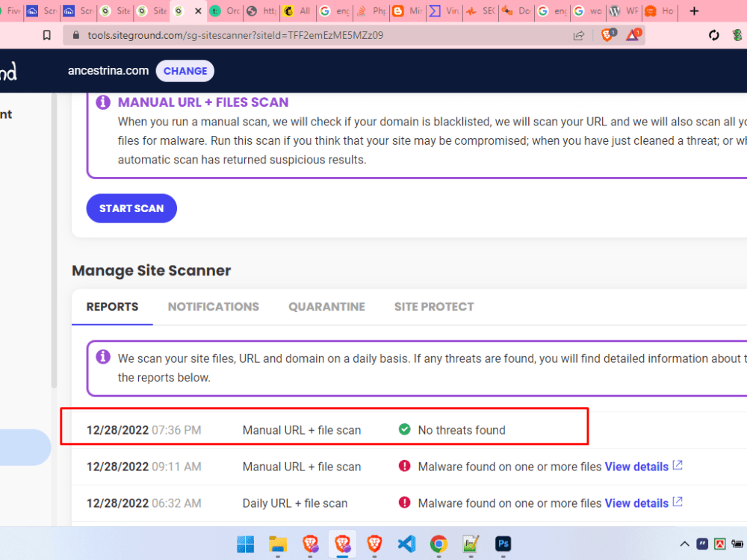Close the active browser tab
The image size is (747, 560).
pyautogui.click(x=198, y=11)
